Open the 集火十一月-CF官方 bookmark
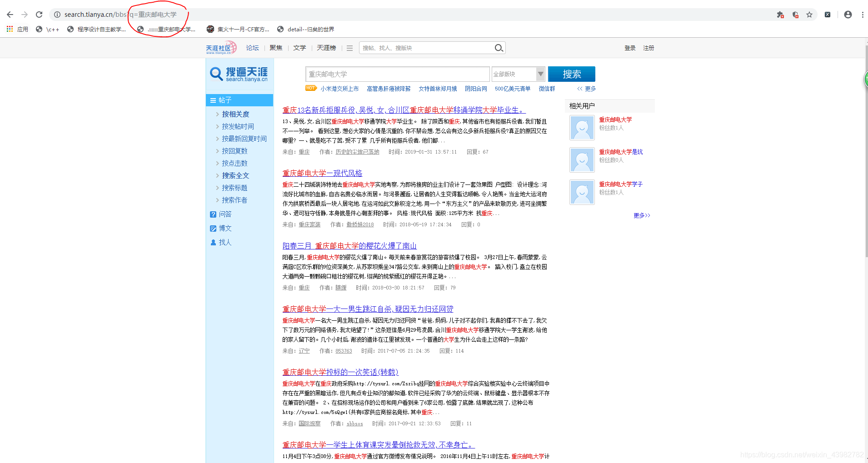 238,29
